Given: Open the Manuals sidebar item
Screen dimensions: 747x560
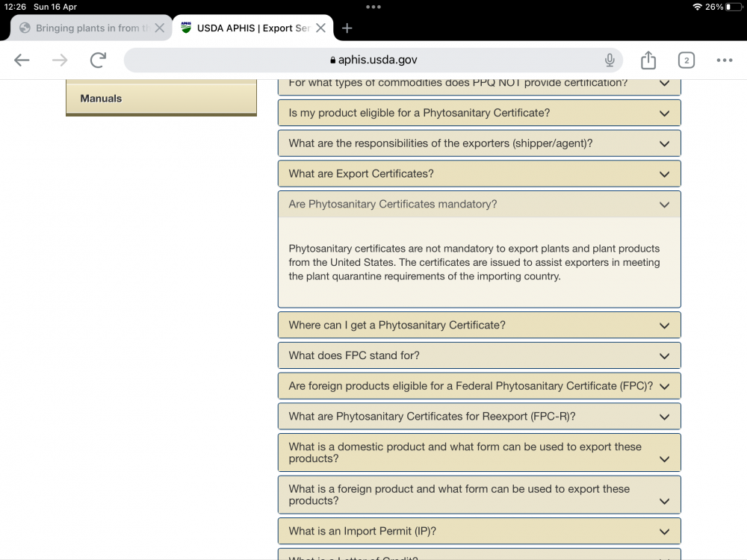Looking at the screenshot, I should [x=161, y=99].
